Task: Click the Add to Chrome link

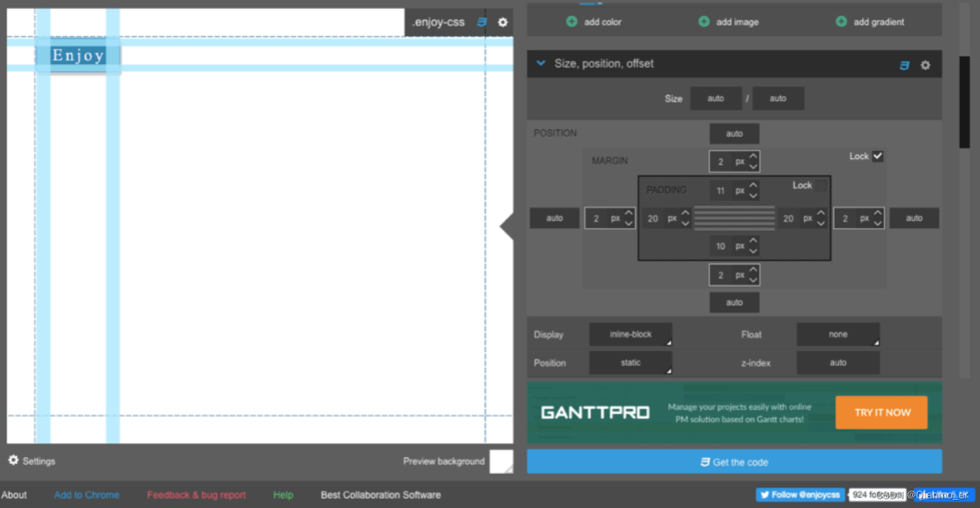Action: pyautogui.click(x=87, y=495)
